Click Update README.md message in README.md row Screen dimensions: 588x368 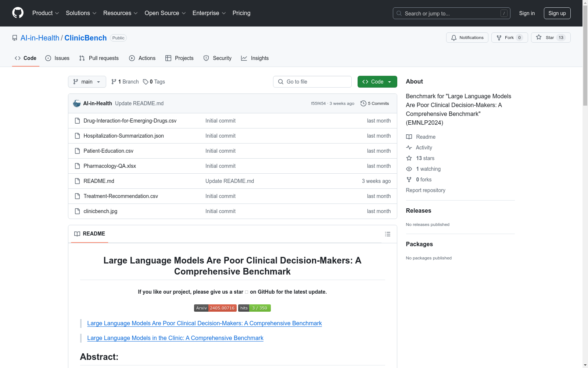click(230, 181)
